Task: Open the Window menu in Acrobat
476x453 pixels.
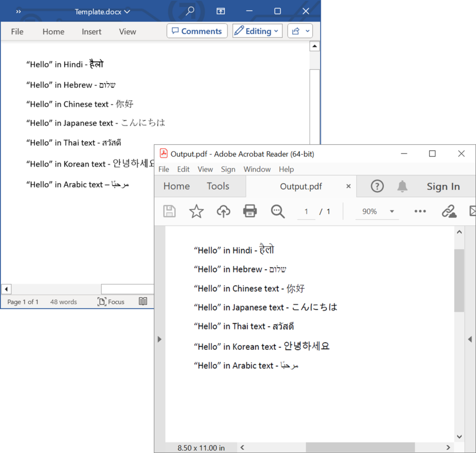Action: click(257, 169)
